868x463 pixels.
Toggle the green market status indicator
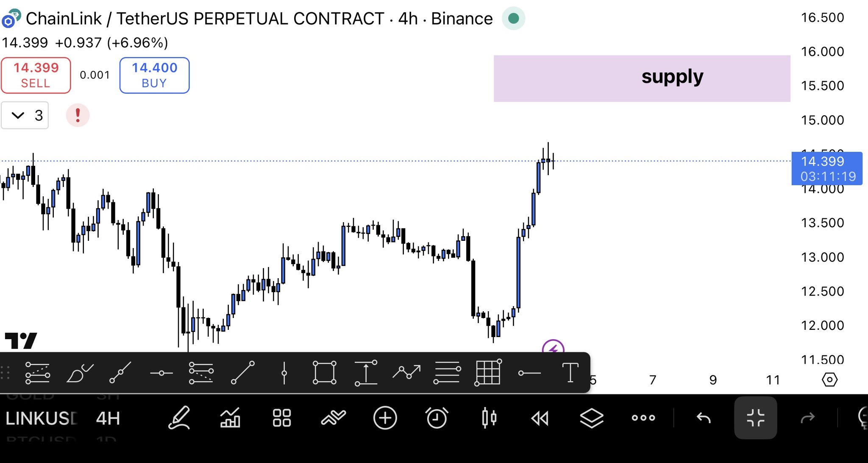(x=513, y=19)
